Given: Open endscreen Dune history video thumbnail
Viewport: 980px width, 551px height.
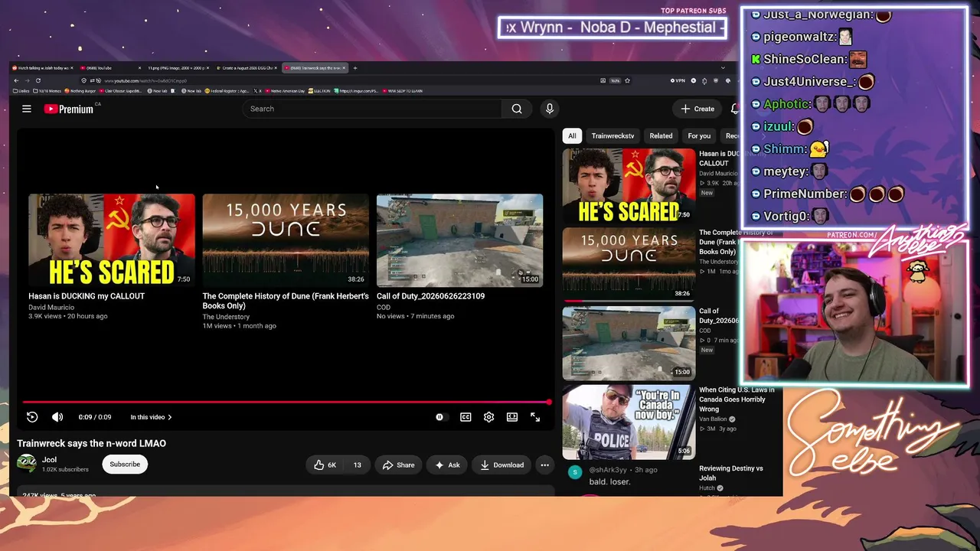Looking at the screenshot, I should tap(286, 240).
